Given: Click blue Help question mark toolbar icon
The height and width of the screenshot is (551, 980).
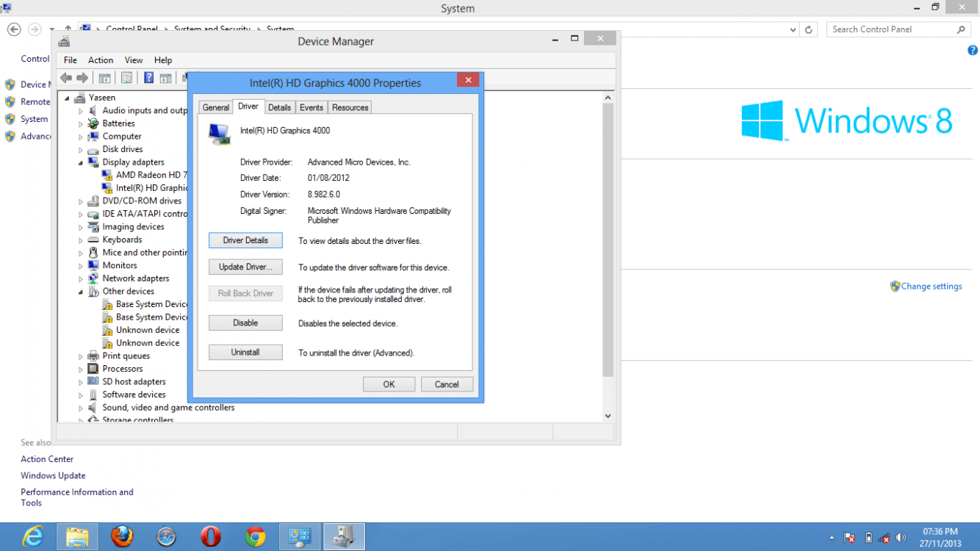Looking at the screenshot, I should 148,78.
